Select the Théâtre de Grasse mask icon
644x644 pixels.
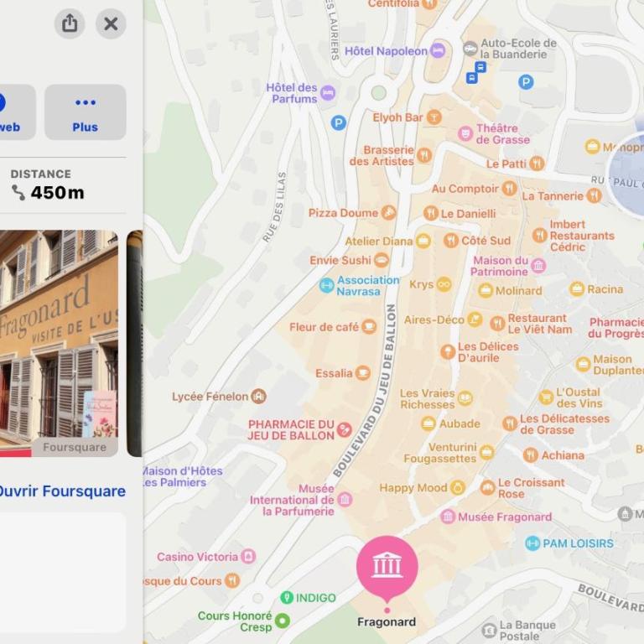(x=465, y=133)
